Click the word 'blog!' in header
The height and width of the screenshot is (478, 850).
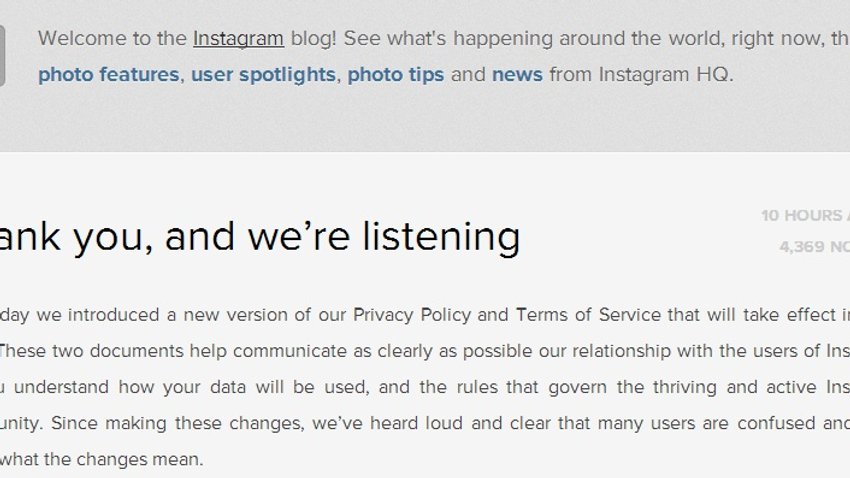[x=313, y=38]
